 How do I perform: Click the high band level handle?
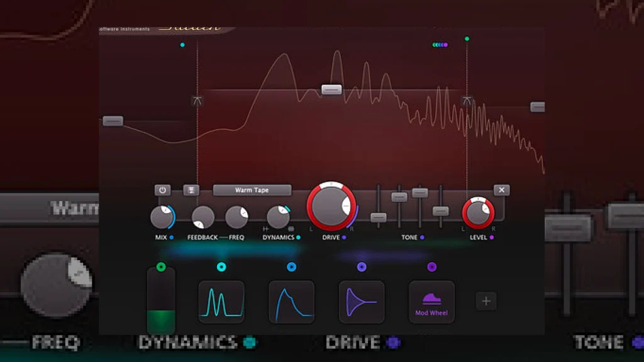point(538,107)
